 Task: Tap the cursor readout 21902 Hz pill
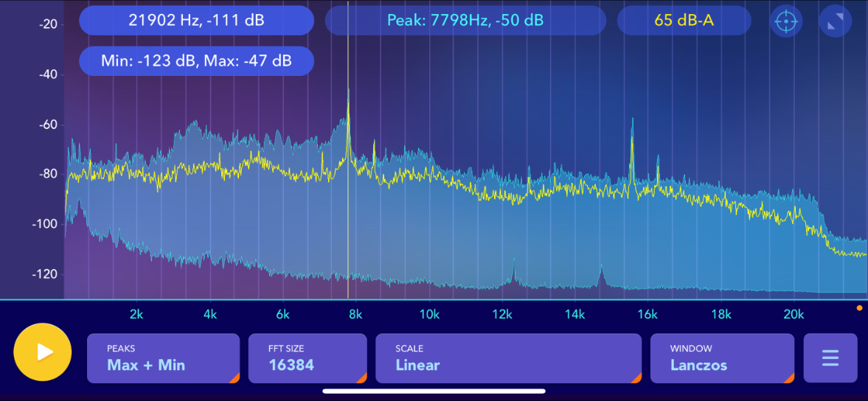[196, 21]
